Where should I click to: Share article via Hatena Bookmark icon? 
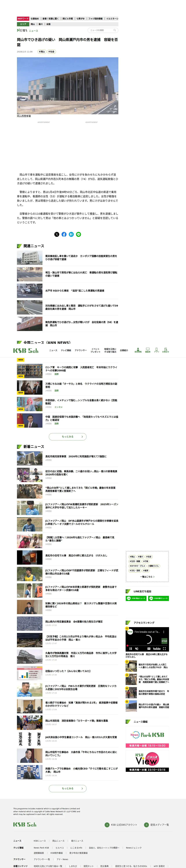[71, 234]
